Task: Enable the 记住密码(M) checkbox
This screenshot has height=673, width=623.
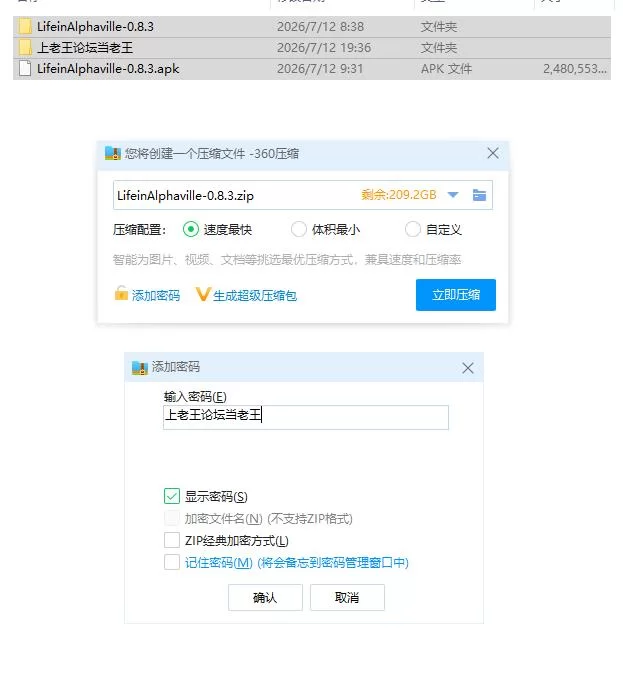Action: 172,562
